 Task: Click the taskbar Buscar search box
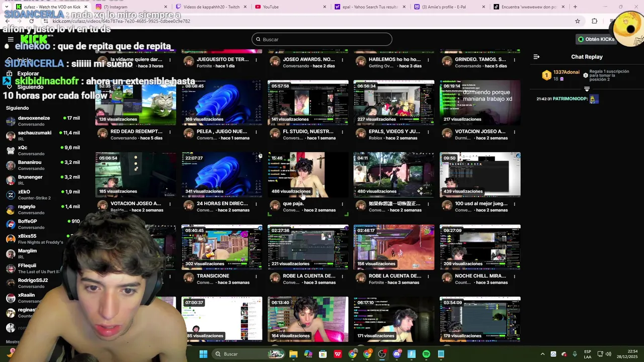pos(249,354)
